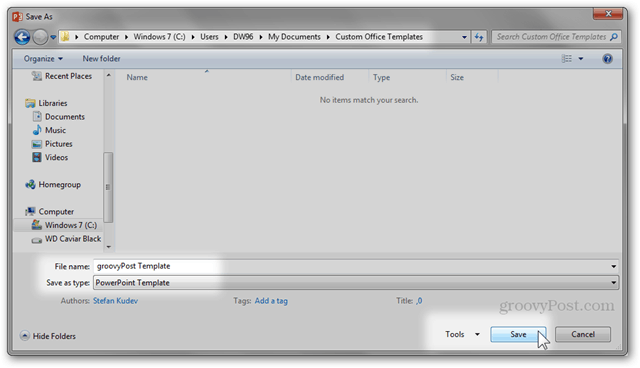640x368 pixels.
Task: Click the navigation pane scroll up arrow
Action: click(x=109, y=75)
